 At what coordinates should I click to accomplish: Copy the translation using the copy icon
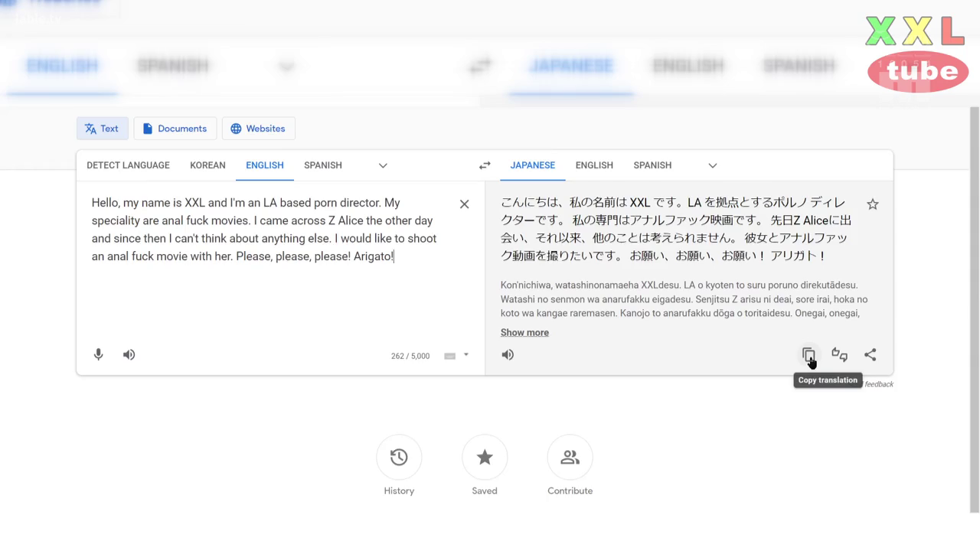click(808, 354)
